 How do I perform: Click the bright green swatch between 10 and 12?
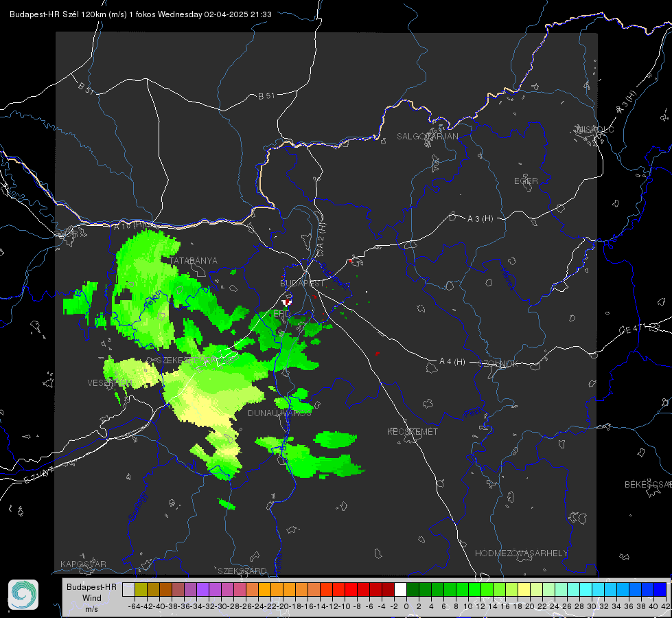[x=474, y=589]
